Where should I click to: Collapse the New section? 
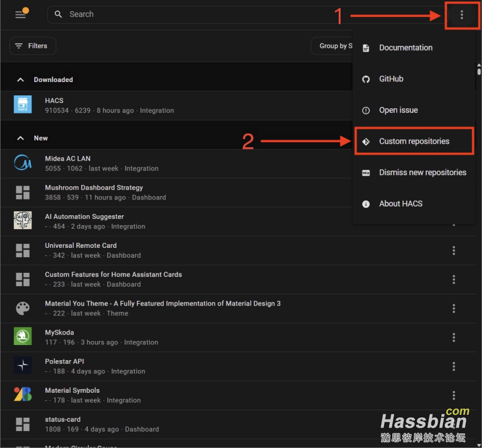pos(20,138)
